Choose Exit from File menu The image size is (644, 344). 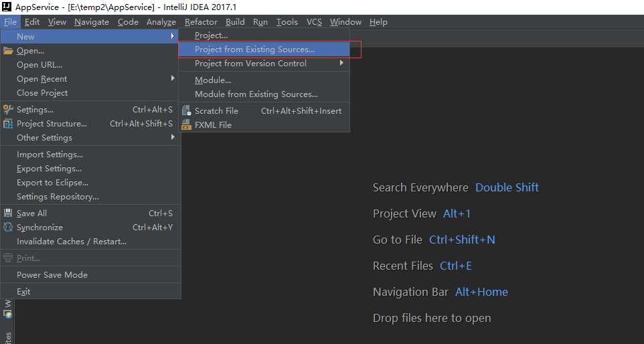tap(90, 291)
